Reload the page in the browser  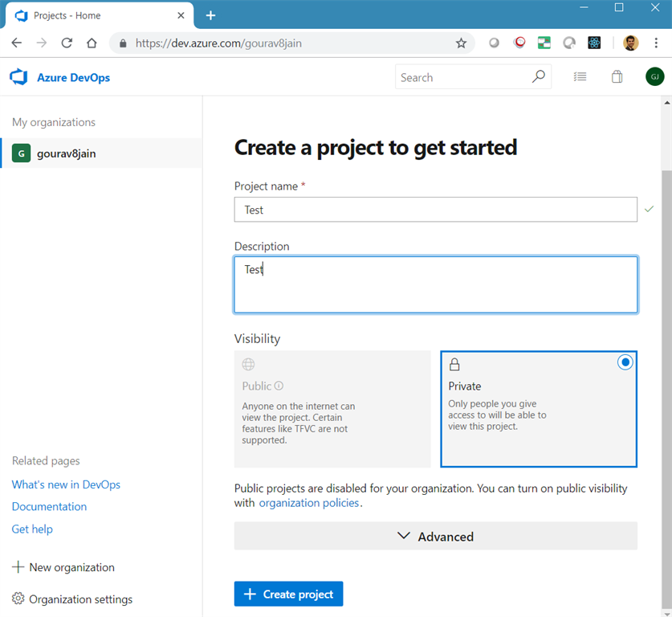(x=67, y=43)
